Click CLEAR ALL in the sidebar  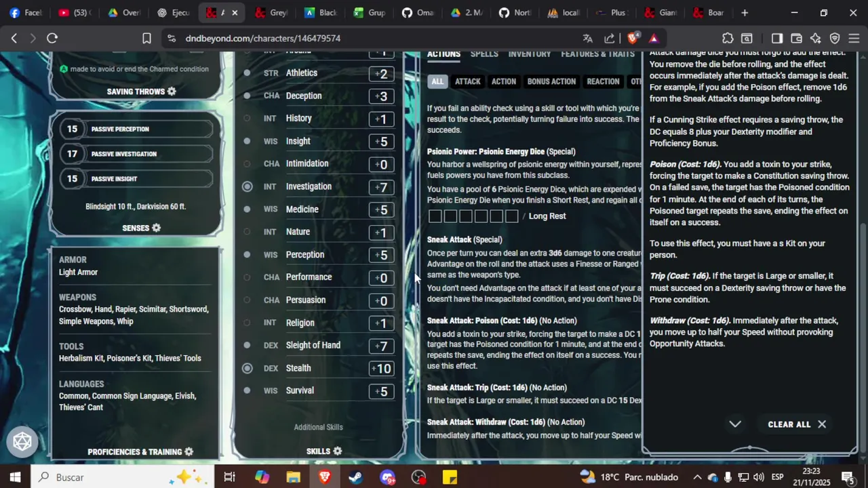click(797, 424)
